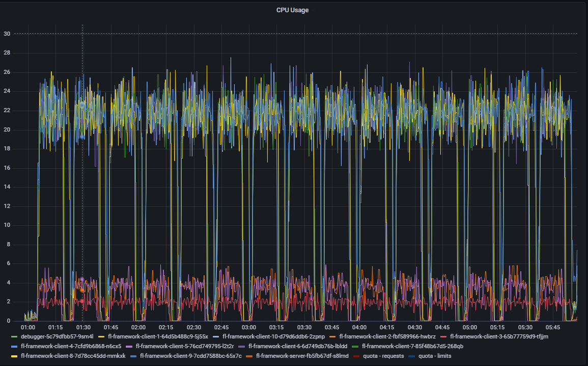The image size is (588, 366).
Task: Click fl-framework-client-8 legend text
Action: click(73, 356)
